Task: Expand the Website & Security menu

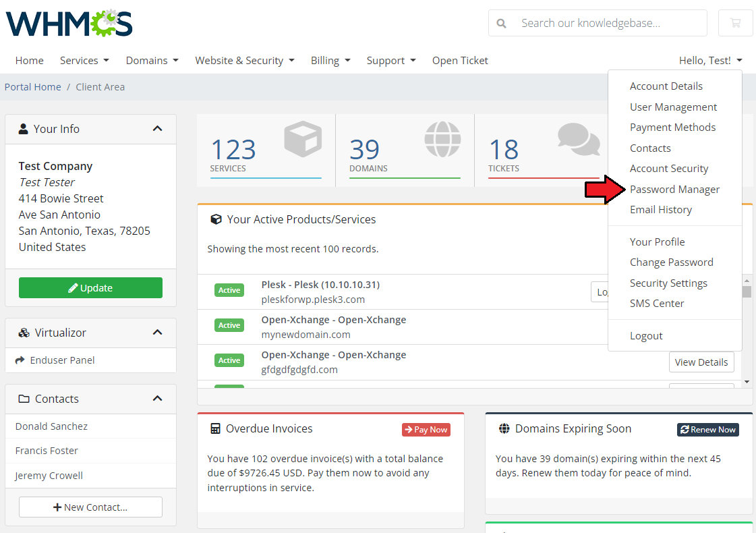Action: [x=244, y=60]
